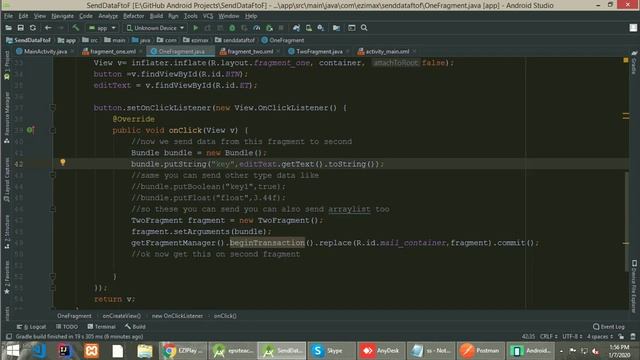Image resolution: width=640 pixels, height=360 pixels.
Task: Collapse the setOnClickListener code block fold
Action: (x=53, y=108)
